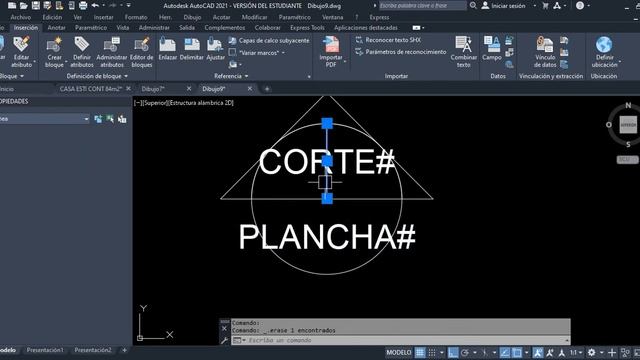Toggle object snap tracking in status bar
The width and height of the screenshot is (640, 360).
pos(504,352)
